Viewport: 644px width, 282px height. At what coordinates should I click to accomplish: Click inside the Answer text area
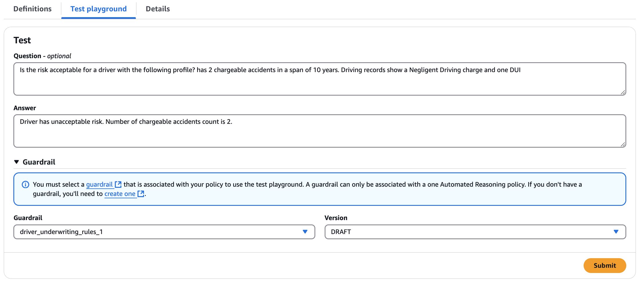coord(319,131)
